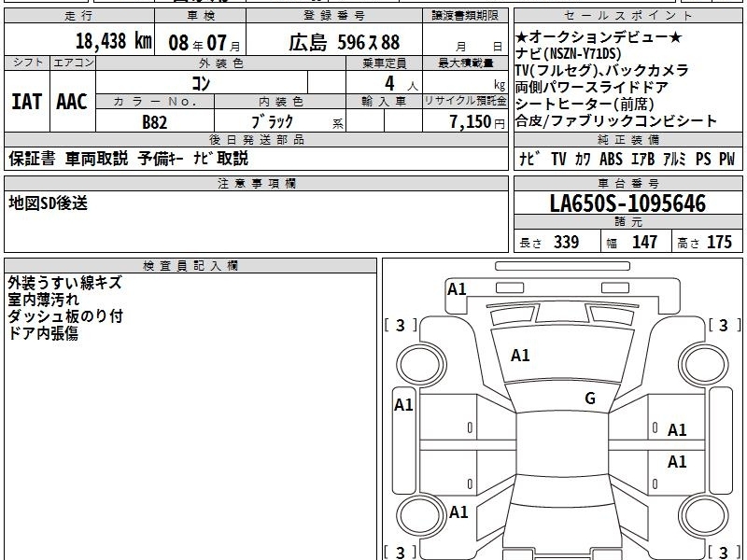Select シートヒーター(前席) line
The image size is (747, 560).
point(585,104)
